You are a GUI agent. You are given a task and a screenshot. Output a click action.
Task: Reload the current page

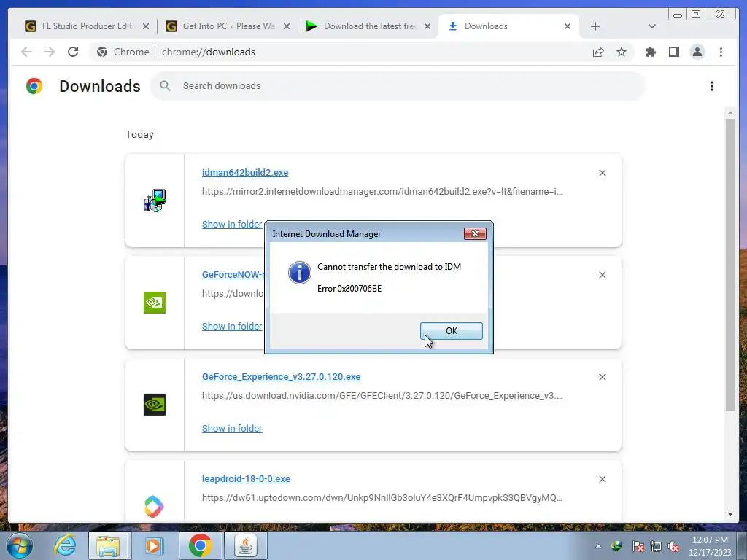click(x=73, y=52)
